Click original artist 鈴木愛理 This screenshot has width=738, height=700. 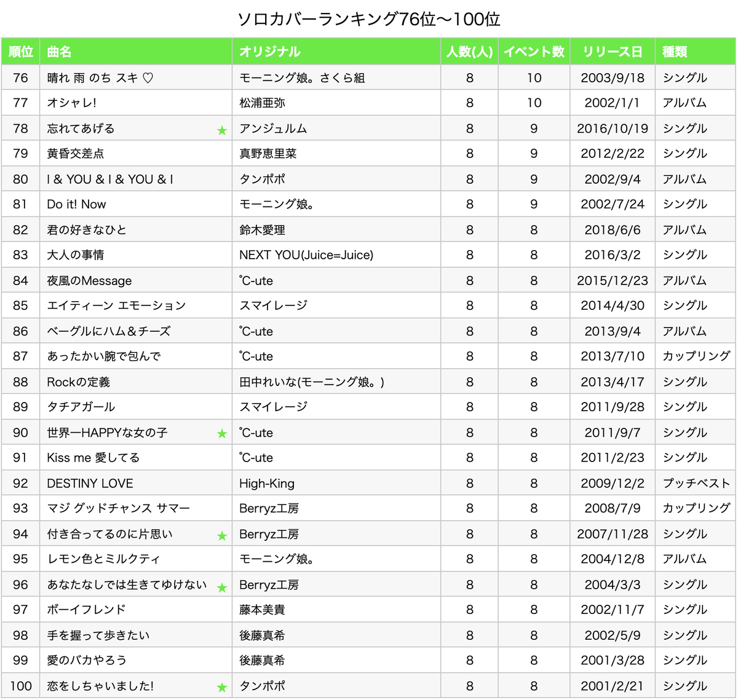[262, 230]
